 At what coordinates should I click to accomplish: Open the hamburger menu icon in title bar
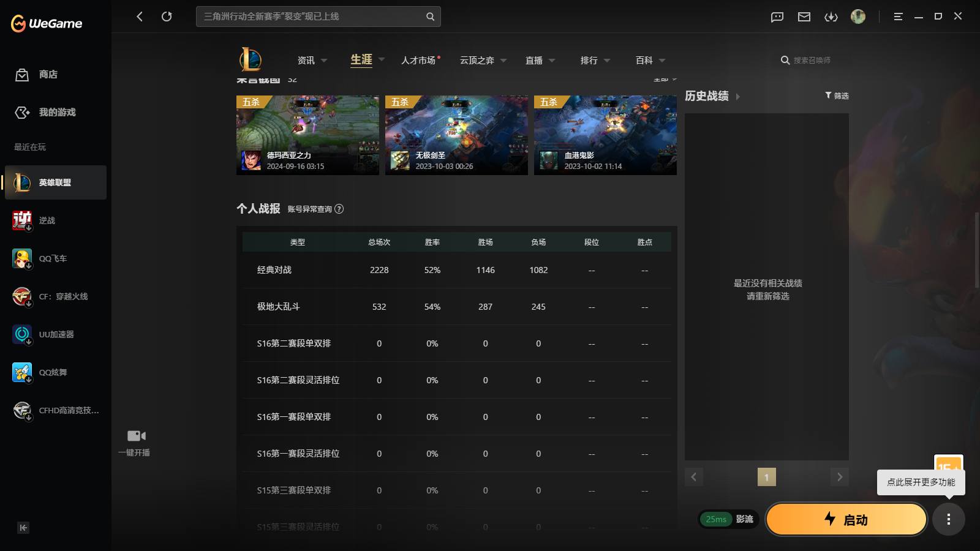(x=898, y=17)
